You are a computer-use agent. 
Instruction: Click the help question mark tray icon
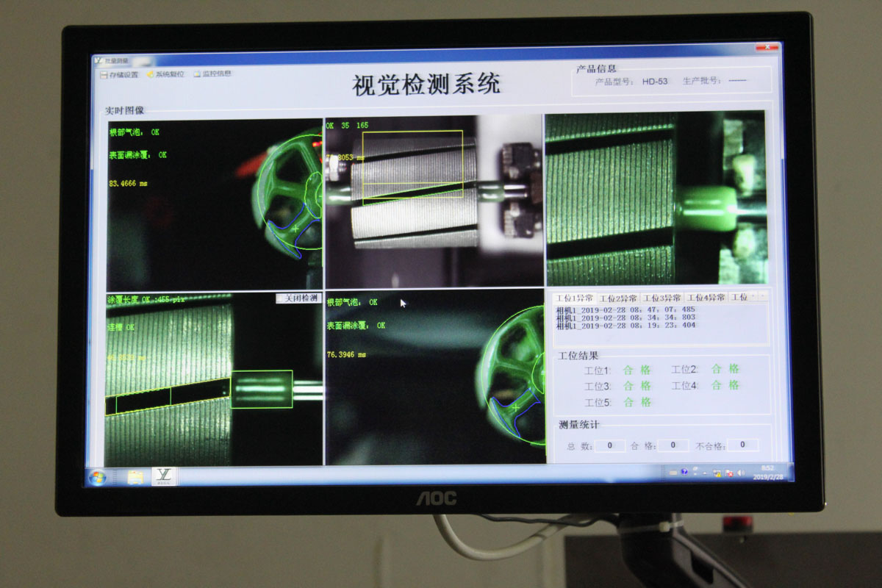[684, 472]
